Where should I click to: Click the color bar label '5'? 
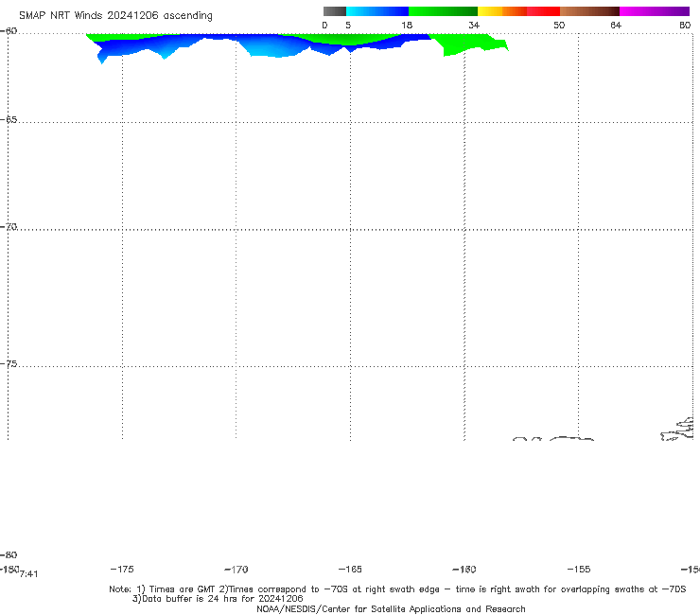(x=348, y=26)
